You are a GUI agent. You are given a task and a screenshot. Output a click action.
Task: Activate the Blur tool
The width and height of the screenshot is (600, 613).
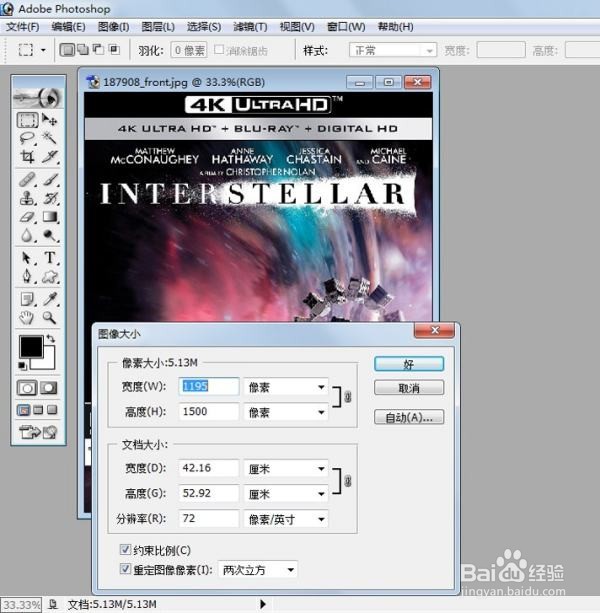(27, 235)
